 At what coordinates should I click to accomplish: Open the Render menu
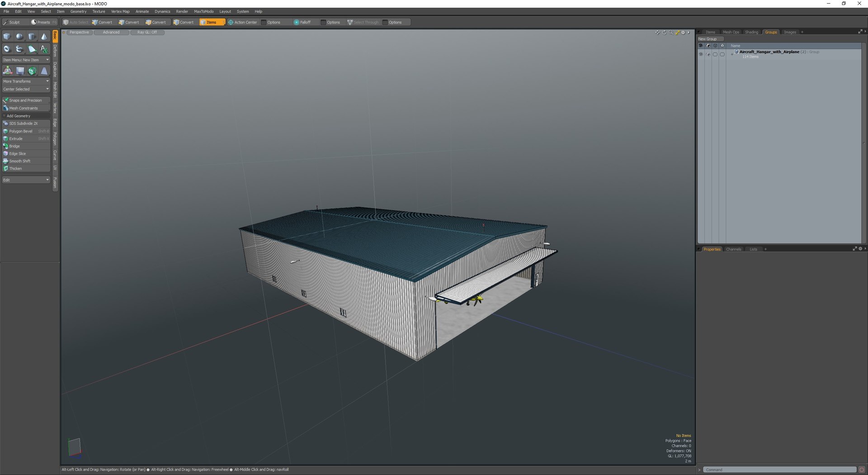pyautogui.click(x=182, y=11)
